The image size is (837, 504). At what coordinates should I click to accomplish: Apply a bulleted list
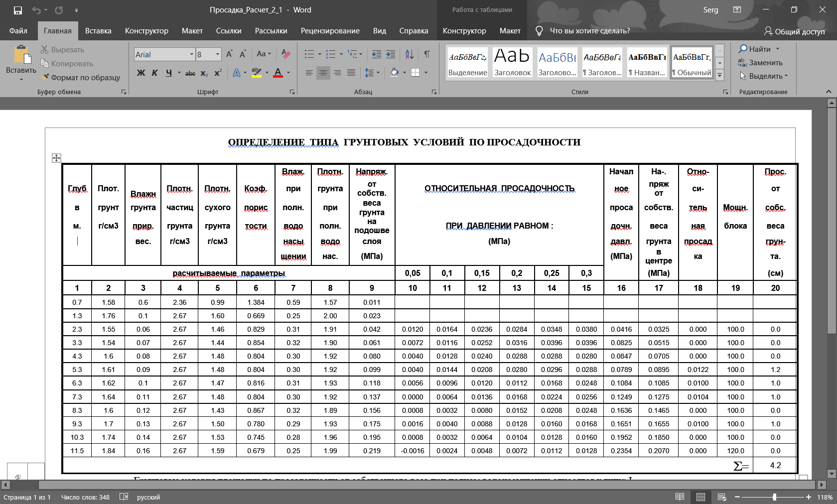[x=309, y=54]
